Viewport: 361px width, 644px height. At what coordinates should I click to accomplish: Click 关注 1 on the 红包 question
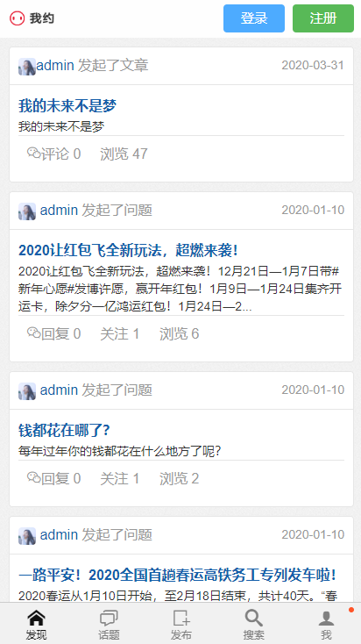click(120, 334)
